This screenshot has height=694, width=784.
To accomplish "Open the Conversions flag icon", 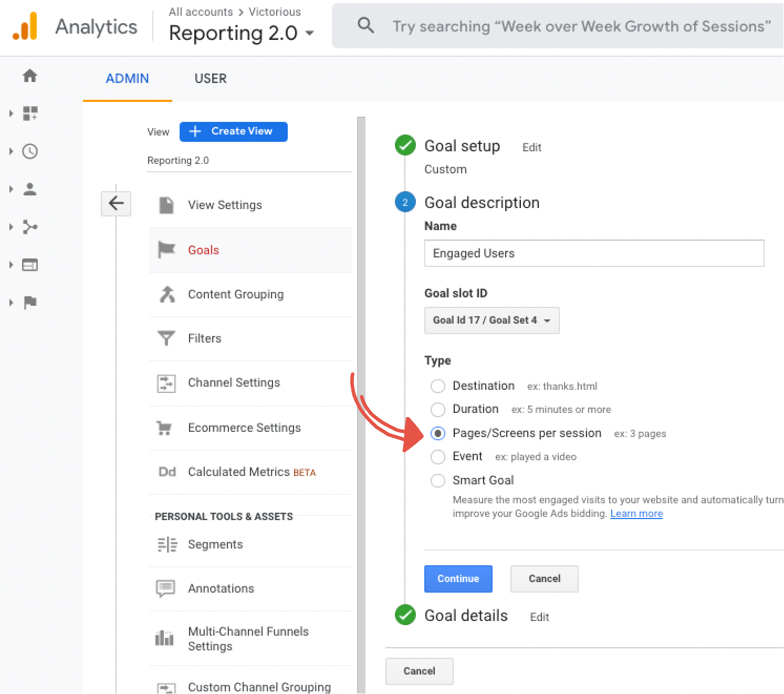I will (30, 303).
